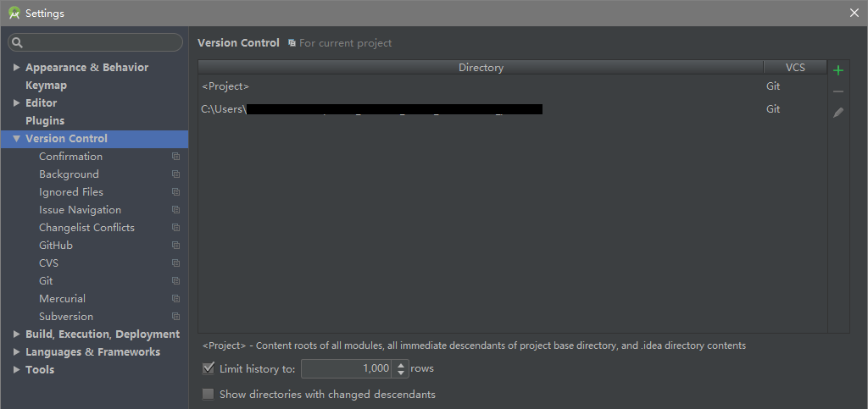This screenshot has height=409, width=868.
Task: Open the Plugins settings page
Action: [45, 121]
